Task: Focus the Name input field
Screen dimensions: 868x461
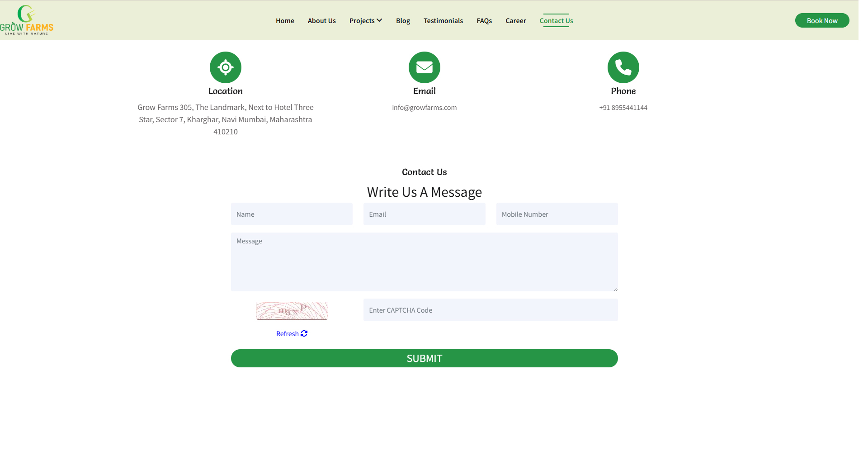Action: tap(292, 214)
